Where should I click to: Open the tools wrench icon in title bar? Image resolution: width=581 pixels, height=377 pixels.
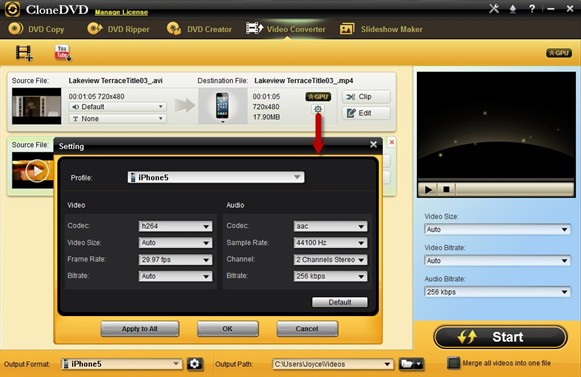(494, 9)
